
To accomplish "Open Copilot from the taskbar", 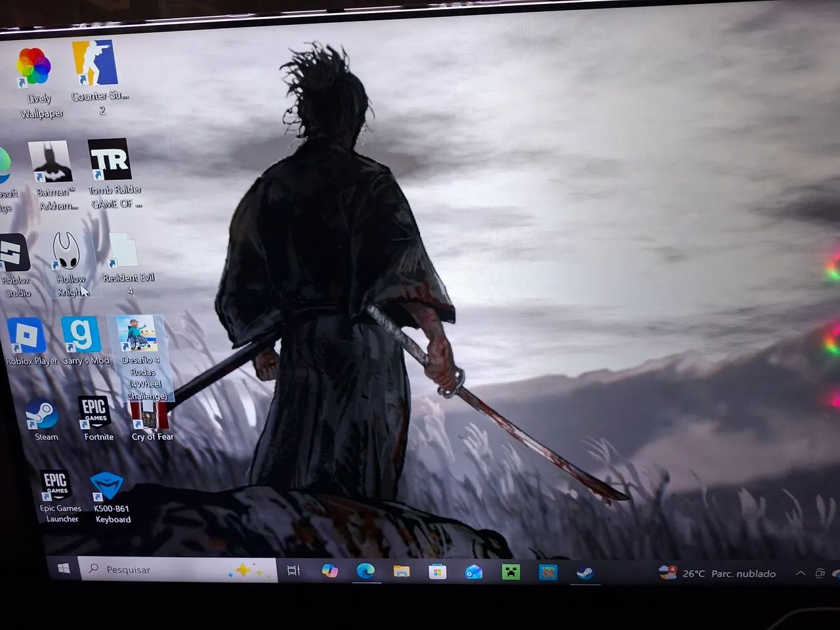I will tap(329, 571).
